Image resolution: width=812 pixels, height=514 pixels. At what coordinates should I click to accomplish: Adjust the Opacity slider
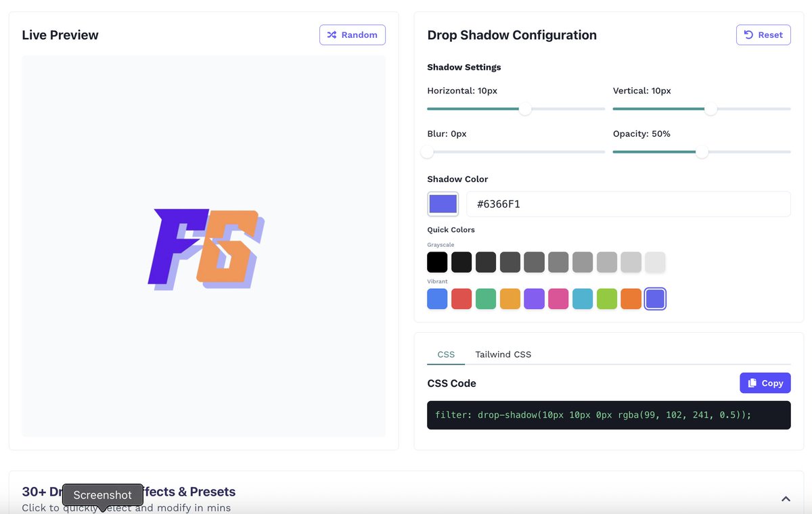click(702, 152)
